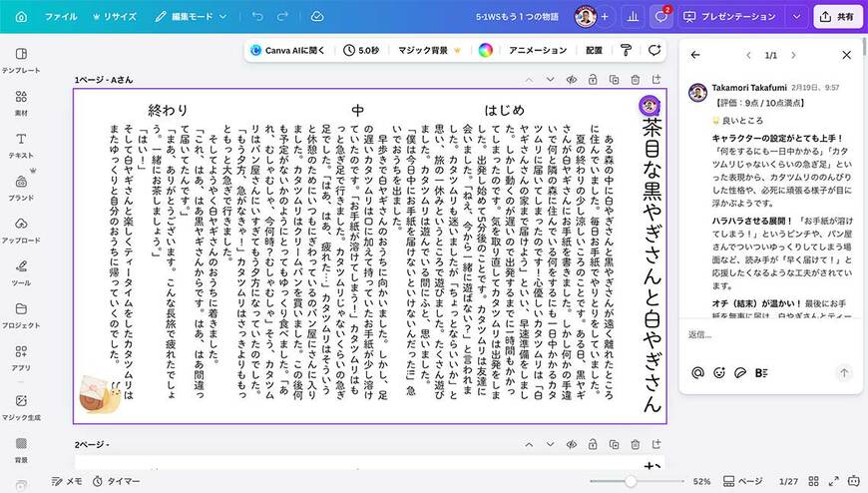
Task: Redo the last action
Action: 283,17
